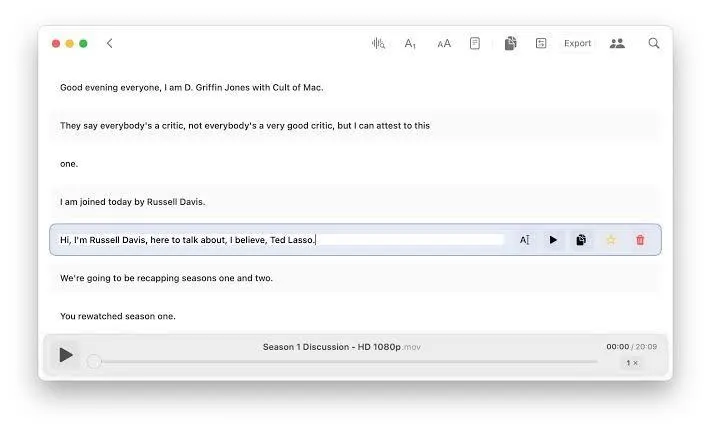Select the line reading 'one.'

click(355, 164)
